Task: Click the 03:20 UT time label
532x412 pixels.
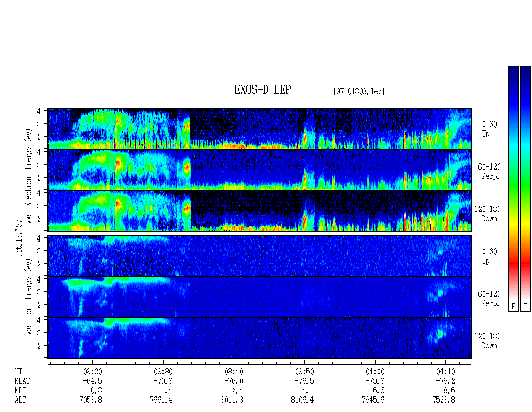Action: pos(93,372)
